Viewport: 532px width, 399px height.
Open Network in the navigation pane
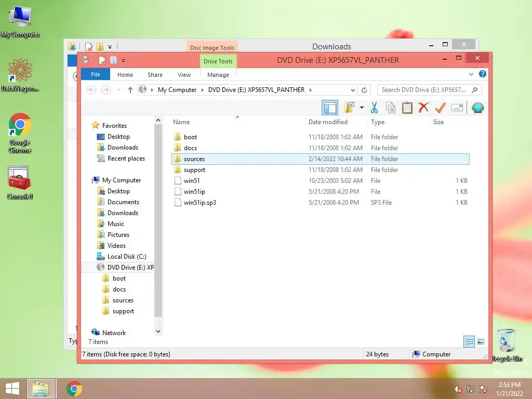pos(114,333)
